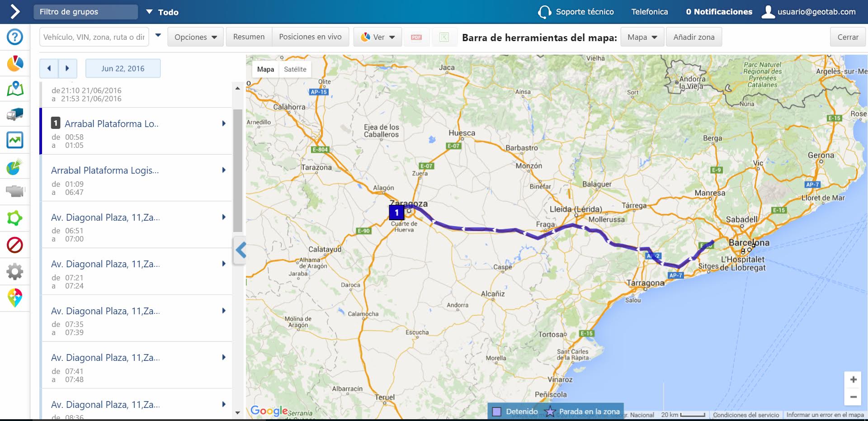Expand Av. Diagonal Plaza 06:51 trip arrow
Image resolution: width=868 pixels, height=421 pixels.
pos(223,217)
